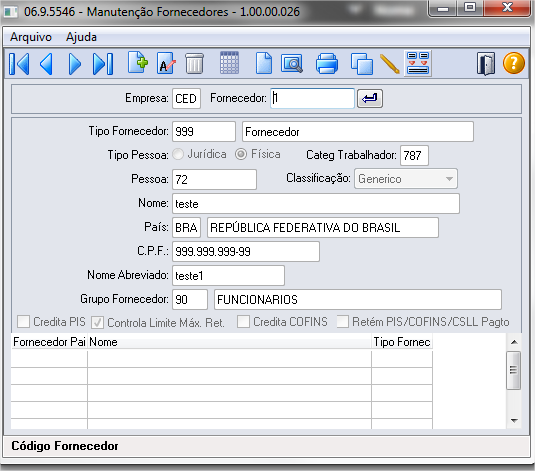Close the Manutenção Fornecedores window

(508, 8)
